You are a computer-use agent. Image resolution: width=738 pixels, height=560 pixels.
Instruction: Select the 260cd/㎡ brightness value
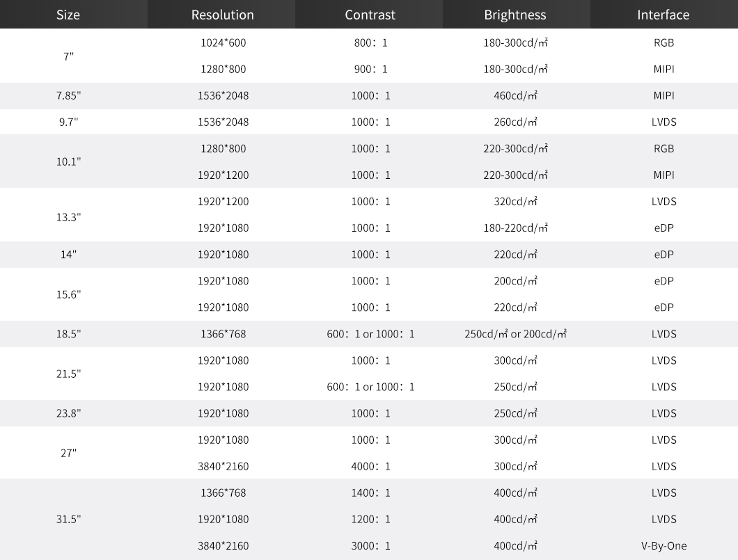tap(515, 122)
